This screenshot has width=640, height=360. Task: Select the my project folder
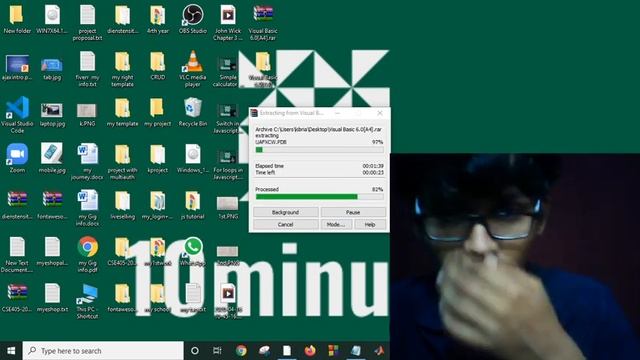[x=158, y=112]
